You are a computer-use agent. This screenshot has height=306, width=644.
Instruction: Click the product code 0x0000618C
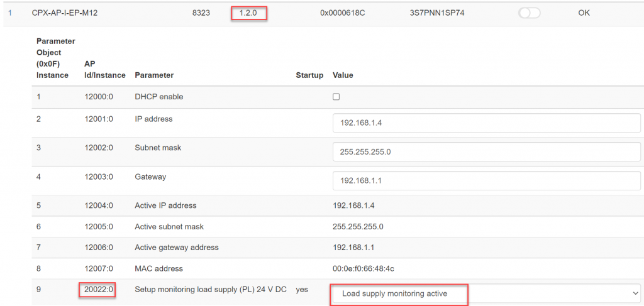pyautogui.click(x=343, y=13)
